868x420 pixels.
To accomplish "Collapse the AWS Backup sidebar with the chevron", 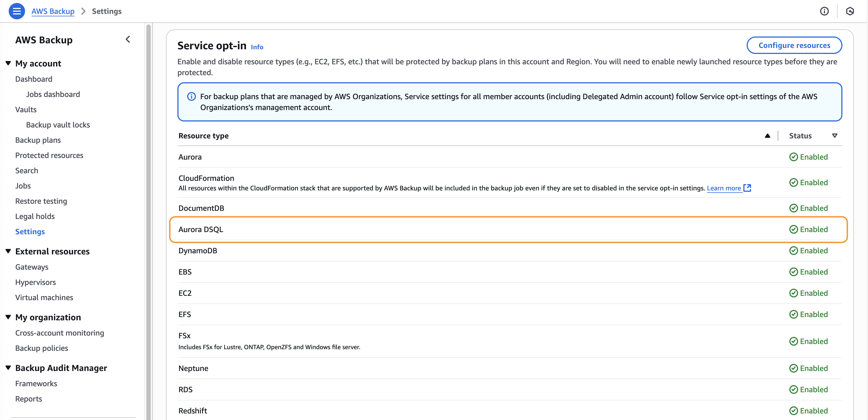I will tap(128, 39).
